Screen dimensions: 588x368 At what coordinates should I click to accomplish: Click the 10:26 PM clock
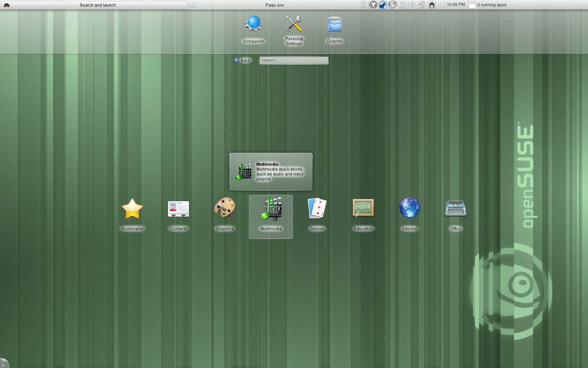click(x=456, y=5)
